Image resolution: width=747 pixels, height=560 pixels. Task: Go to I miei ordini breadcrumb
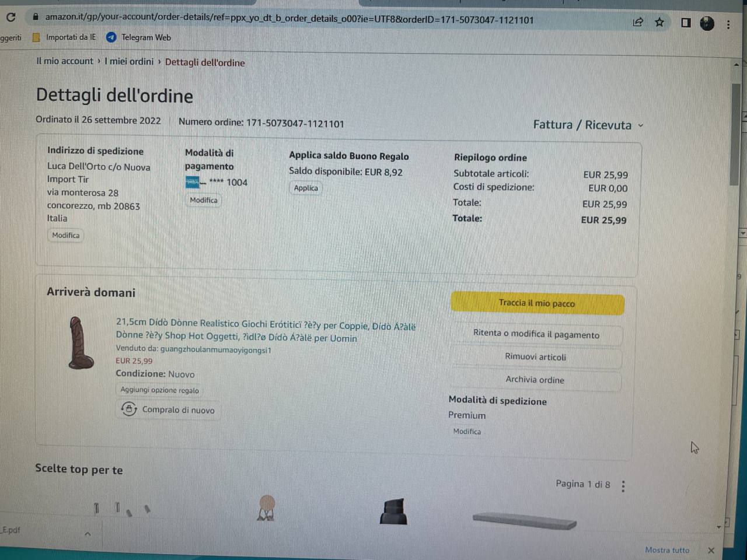click(129, 61)
